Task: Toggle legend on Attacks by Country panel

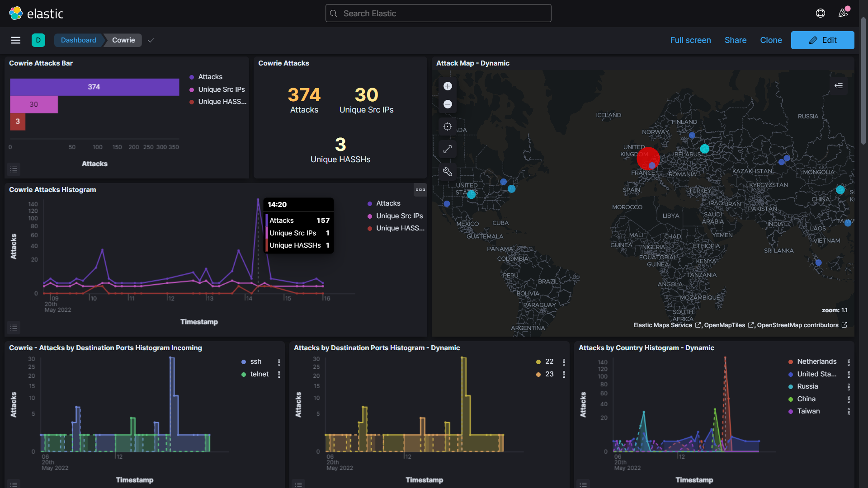Action: click(583, 484)
